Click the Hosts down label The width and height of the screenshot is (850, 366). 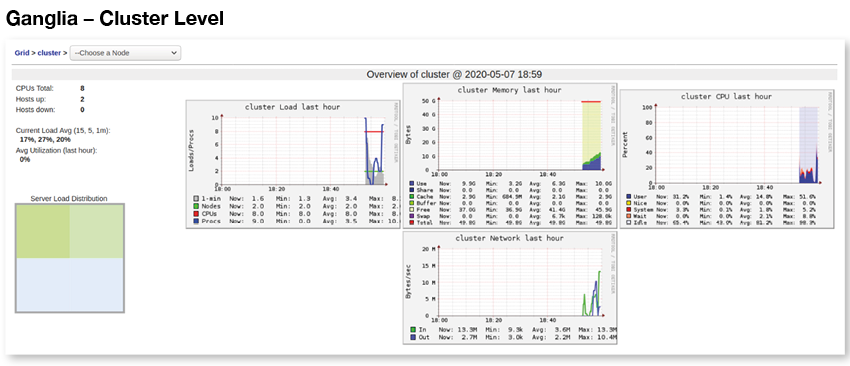(x=35, y=110)
